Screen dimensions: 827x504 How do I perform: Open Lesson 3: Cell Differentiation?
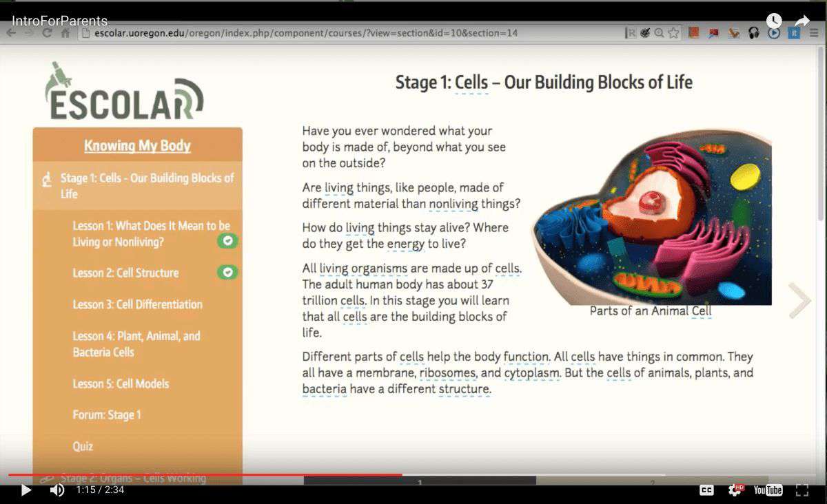(x=137, y=304)
